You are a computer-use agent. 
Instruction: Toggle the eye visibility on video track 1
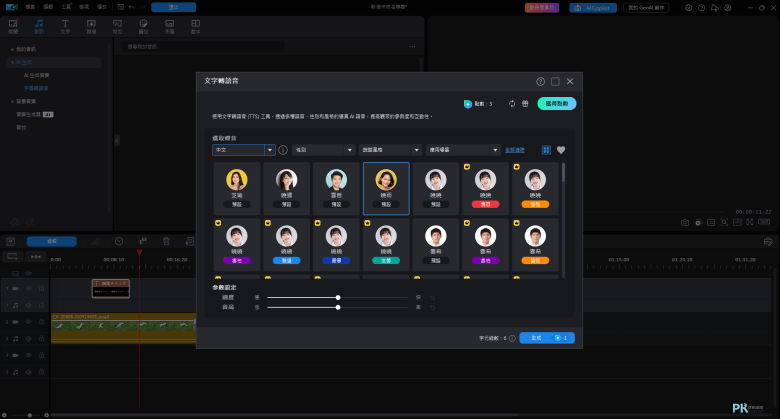point(28,288)
